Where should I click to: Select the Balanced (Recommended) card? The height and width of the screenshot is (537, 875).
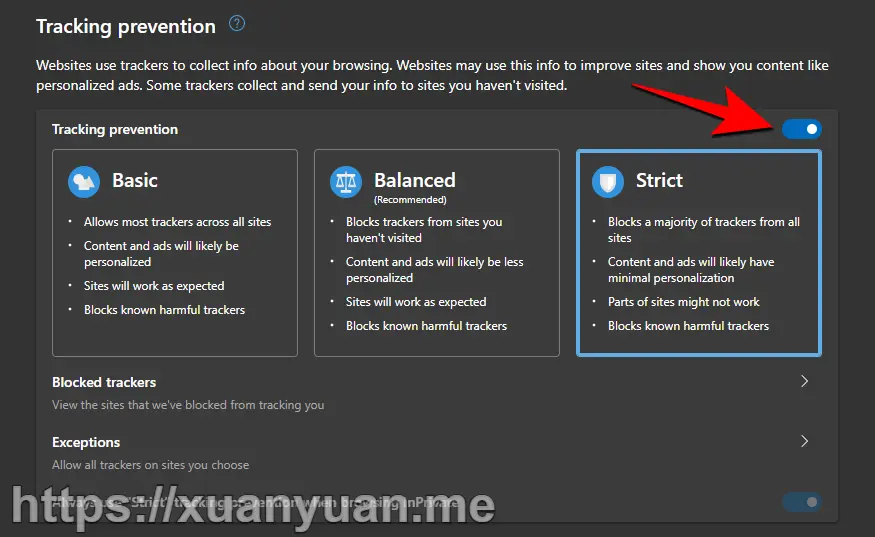pyautogui.click(x=436, y=252)
